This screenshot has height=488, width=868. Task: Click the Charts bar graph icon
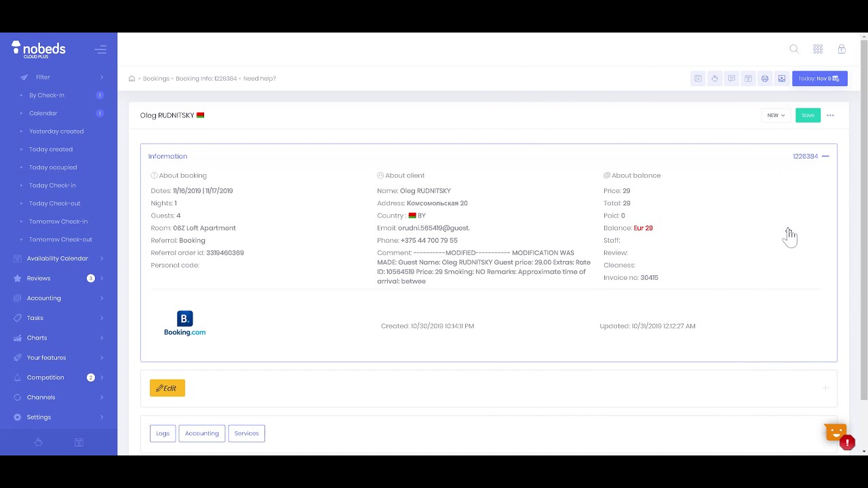click(18, 338)
